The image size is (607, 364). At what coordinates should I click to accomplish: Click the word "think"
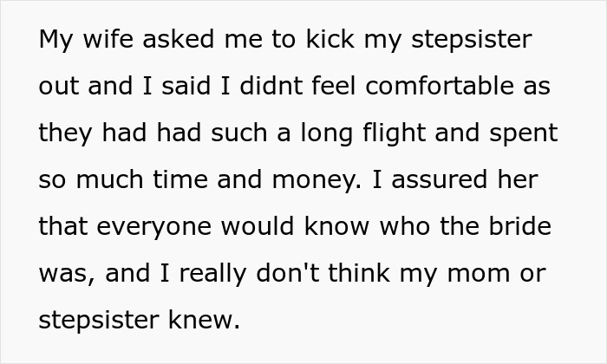pyautogui.click(x=359, y=273)
